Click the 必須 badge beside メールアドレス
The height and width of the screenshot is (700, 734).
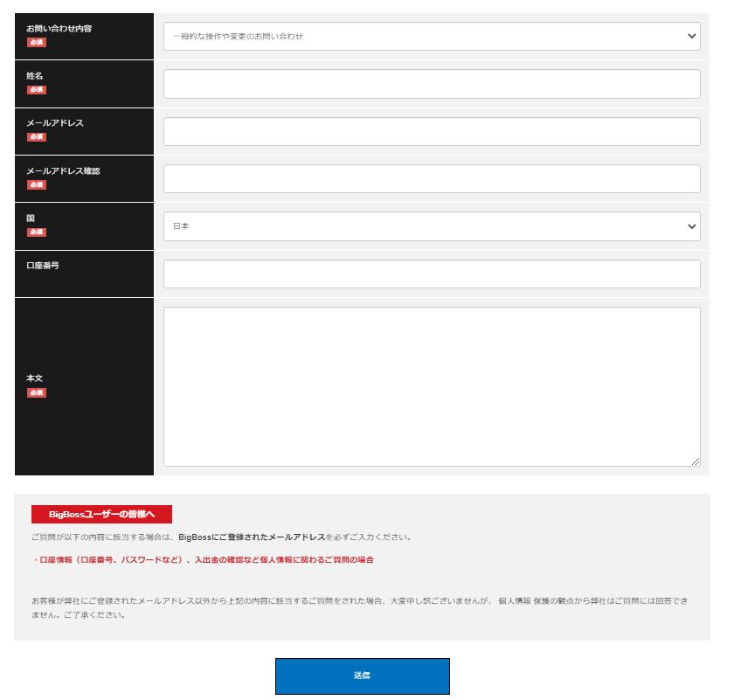pos(36,137)
